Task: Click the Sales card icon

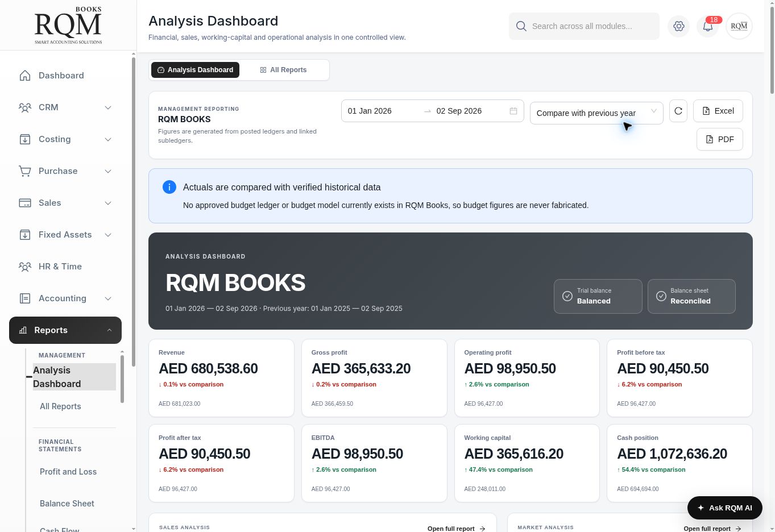Action: point(25,203)
